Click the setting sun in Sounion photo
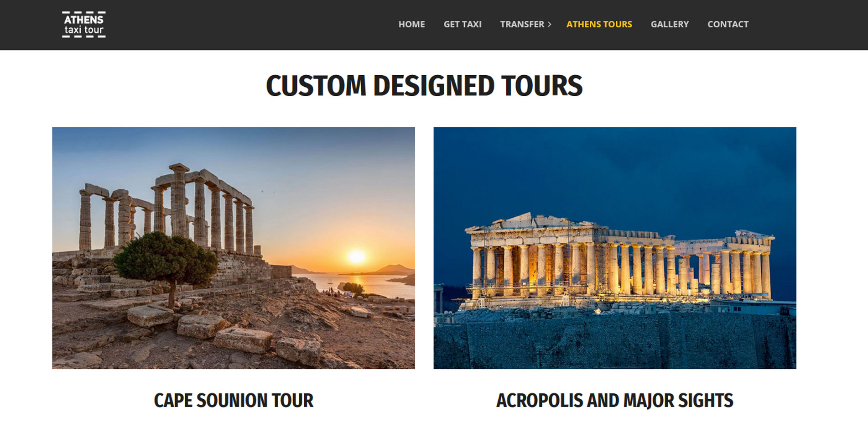 [357, 256]
